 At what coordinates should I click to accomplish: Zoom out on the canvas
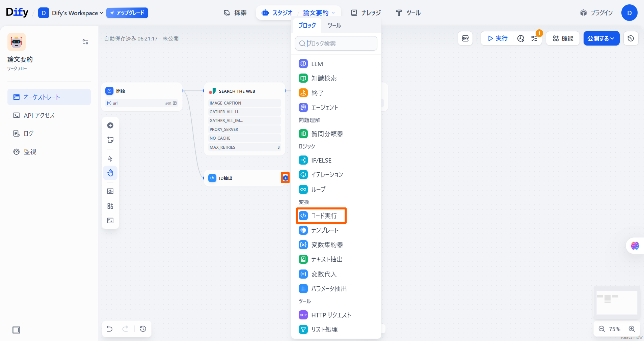(x=601, y=329)
